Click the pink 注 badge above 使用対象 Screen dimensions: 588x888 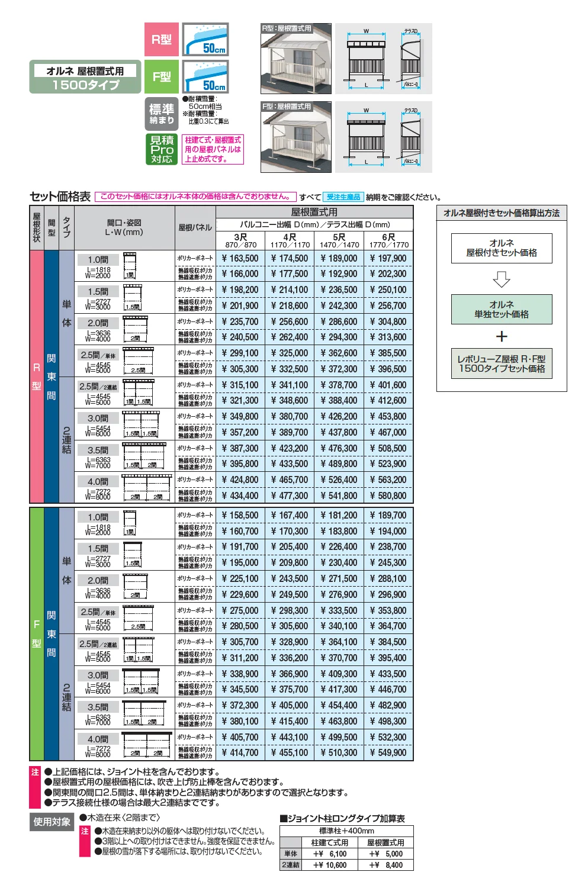coord(35,787)
